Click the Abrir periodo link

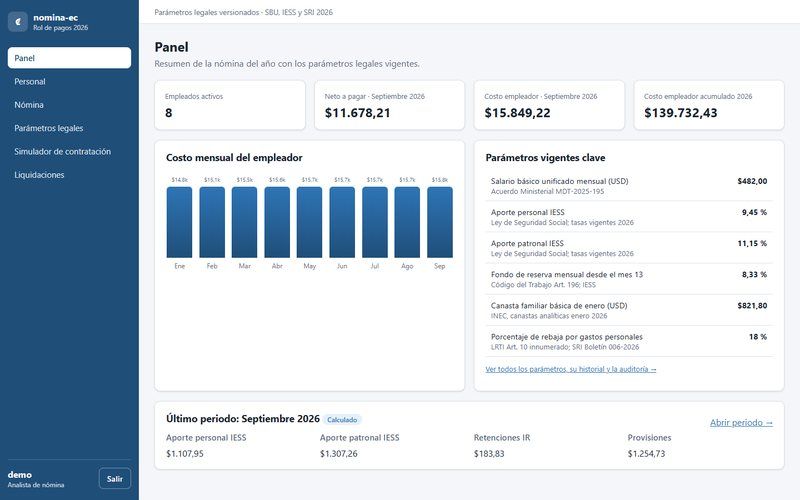[x=741, y=422]
